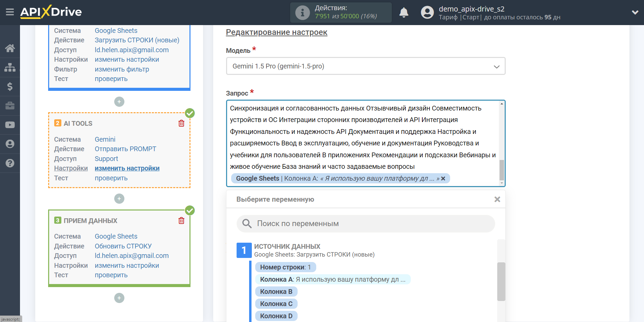
Task: Click the ApiX-Drive logo
Action: click(x=51, y=12)
